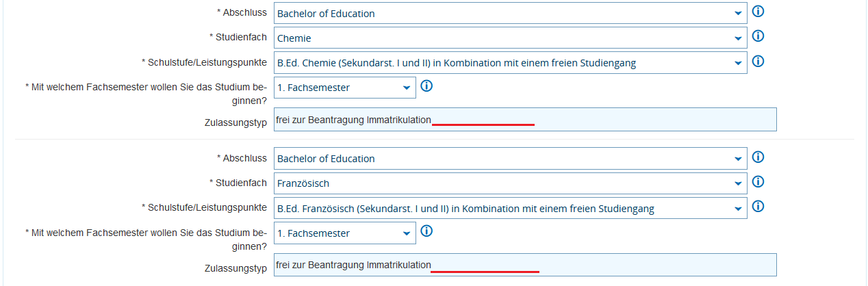868x286 pixels.
Task: Open the Abschluss dropdown above Französisch
Action: pyautogui.click(x=510, y=158)
